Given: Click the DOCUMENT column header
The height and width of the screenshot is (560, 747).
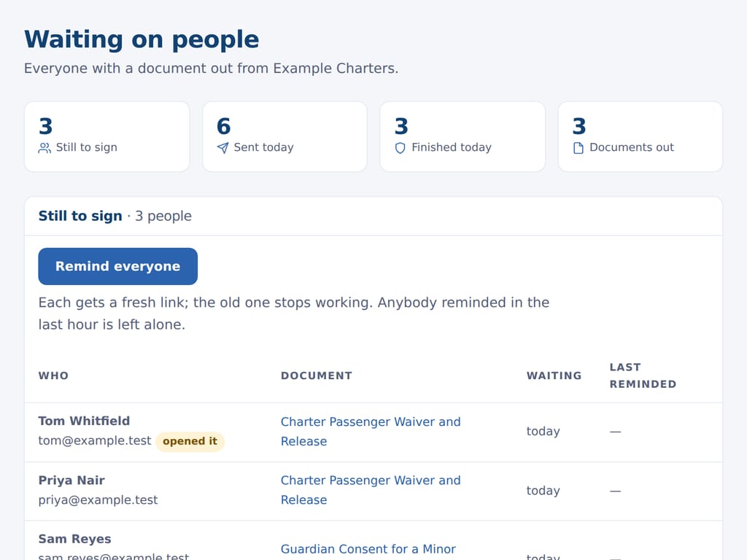Looking at the screenshot, I should click(x=317, y=376).
